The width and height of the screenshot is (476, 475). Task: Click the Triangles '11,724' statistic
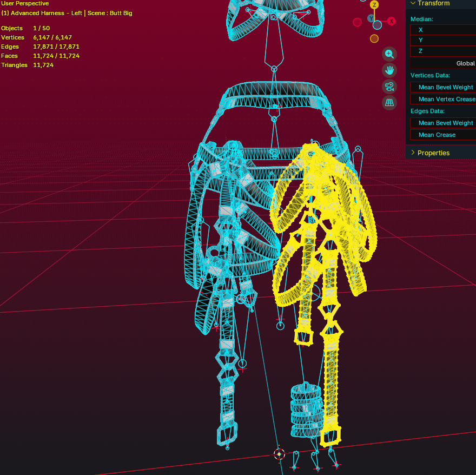[43, 65]
